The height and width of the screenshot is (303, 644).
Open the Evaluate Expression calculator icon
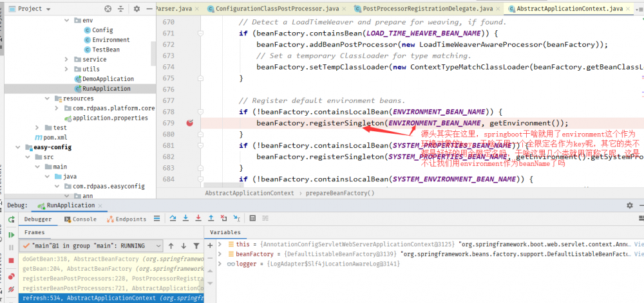253,218
